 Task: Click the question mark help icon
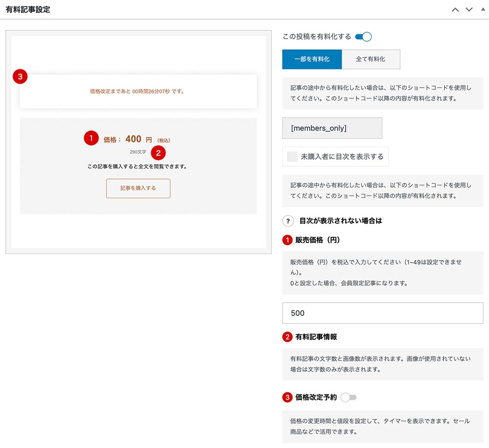click(288, 221)
